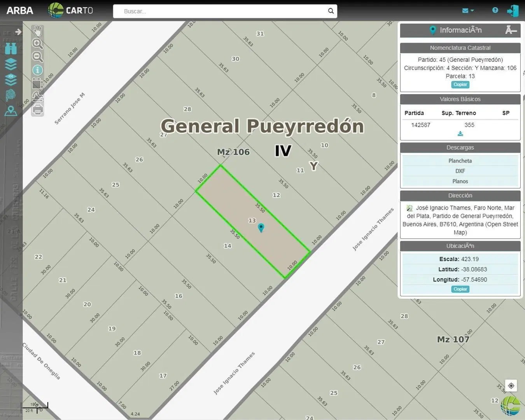Click the download icon under Sup. Terreno
Viewport: 525px width, 420px height.
460,133
